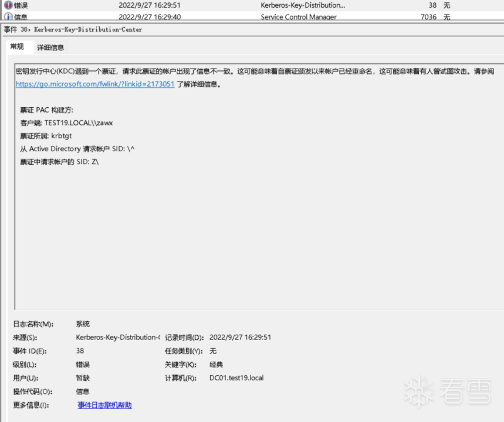Click the 关键字 value 经典

coord(216,365)
